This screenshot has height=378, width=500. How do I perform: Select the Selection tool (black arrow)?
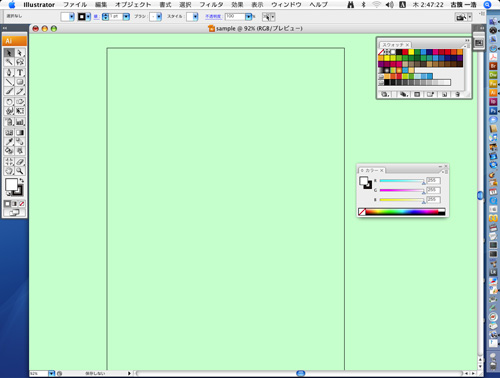pyautogui.click(x=9, y=53)
